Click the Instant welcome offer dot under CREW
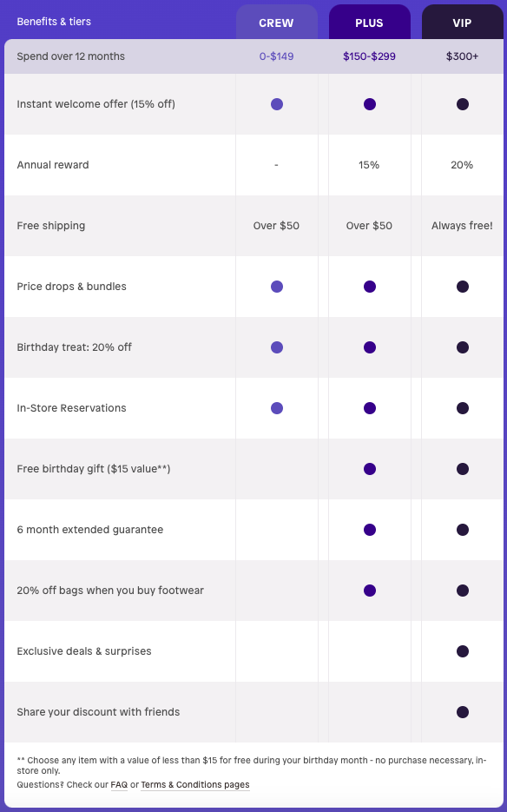Viewport: 507px width, 812px height. (x=276, y=103)
